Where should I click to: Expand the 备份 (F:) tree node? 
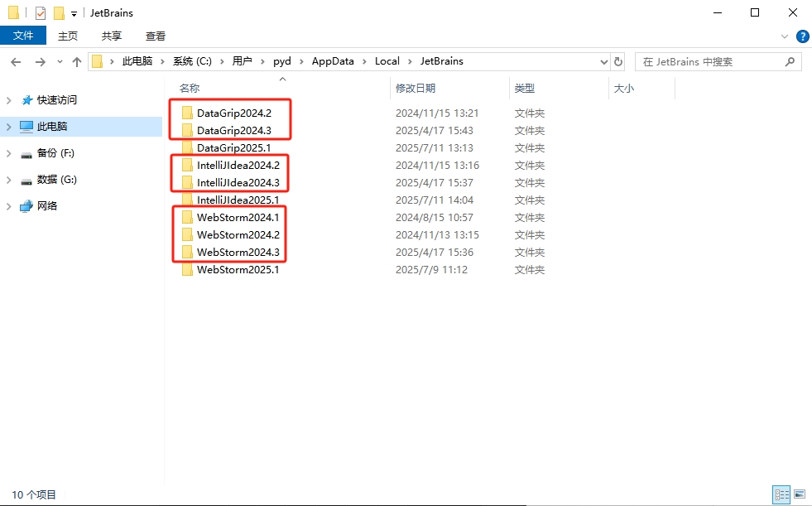(x=9, y=152)
